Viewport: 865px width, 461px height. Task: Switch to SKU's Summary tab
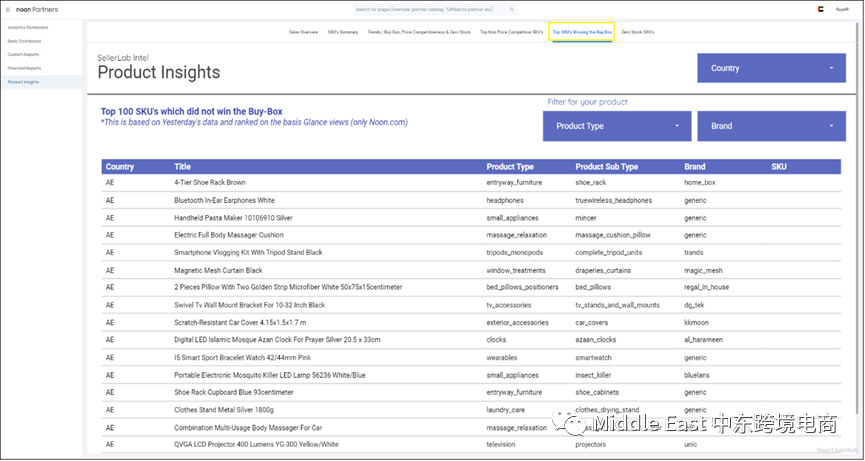343,32
